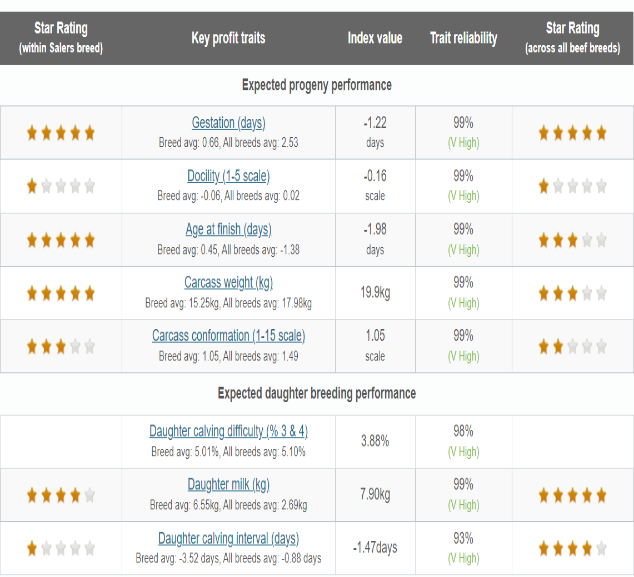Viewport: 634px width, 577px height.
Task: Click Daughter milk across-breeds five-star rating
Action: click(x=572, y=494)
